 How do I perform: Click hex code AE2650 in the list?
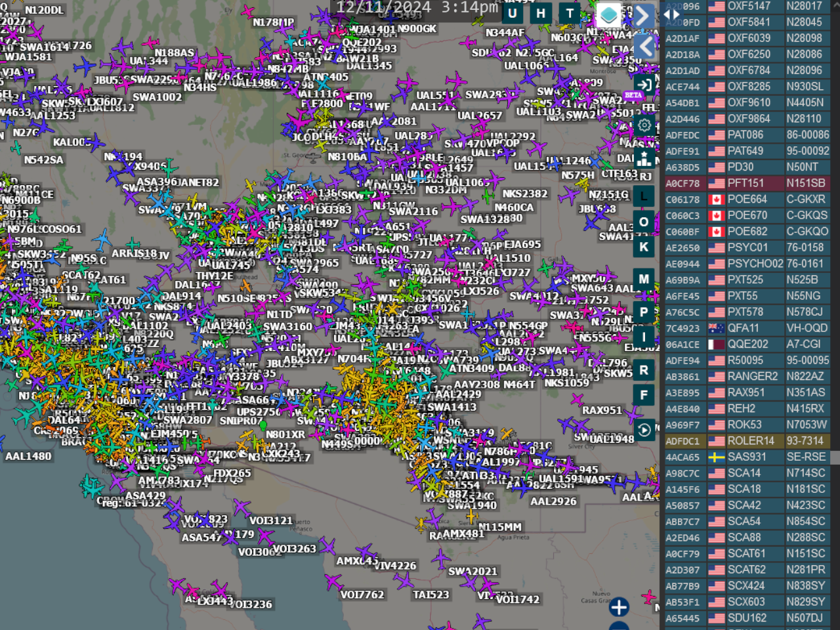point(682,248)
